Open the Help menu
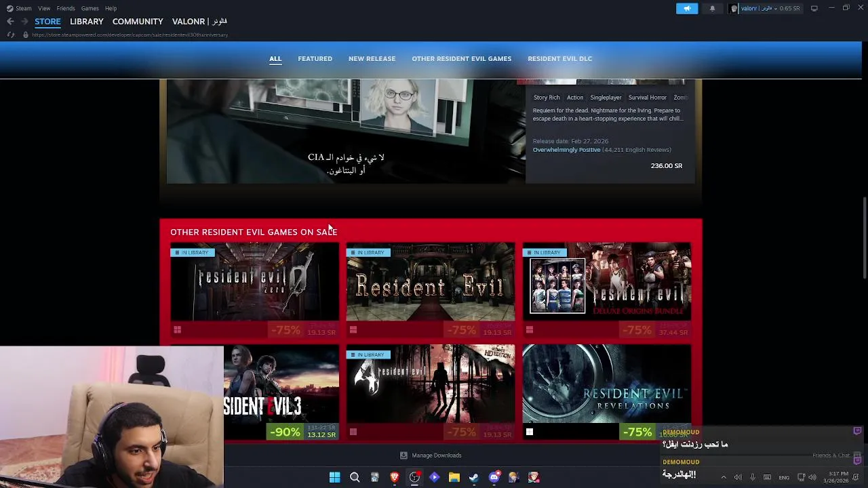 [111, 8]
